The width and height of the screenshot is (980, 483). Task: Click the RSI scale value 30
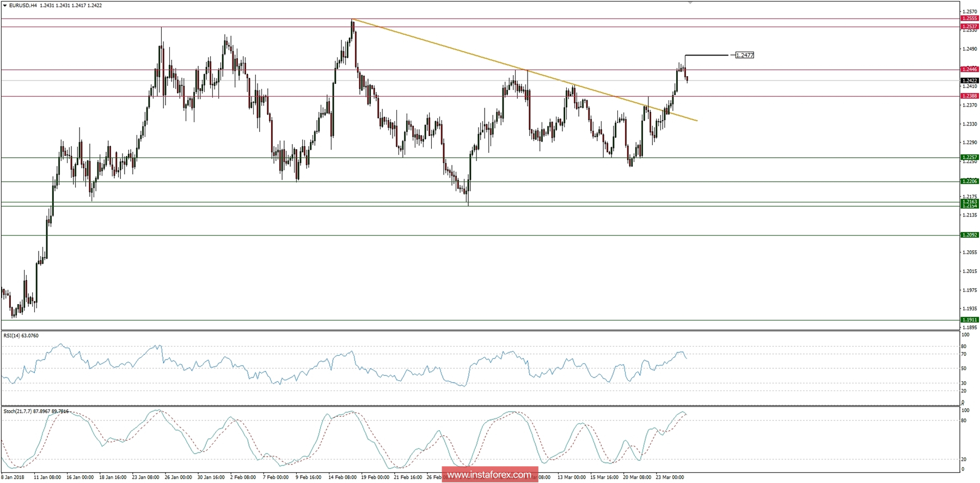[964, 383]
